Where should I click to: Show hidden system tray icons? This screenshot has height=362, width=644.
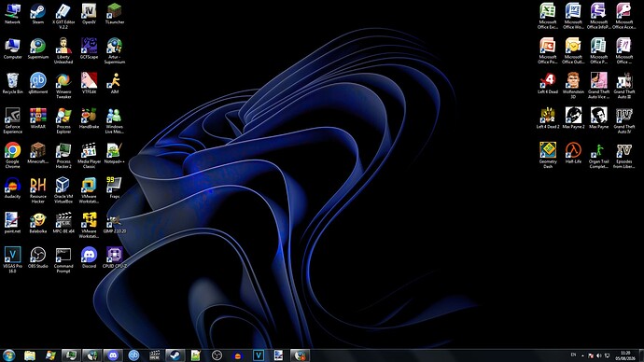click(582, 355)
